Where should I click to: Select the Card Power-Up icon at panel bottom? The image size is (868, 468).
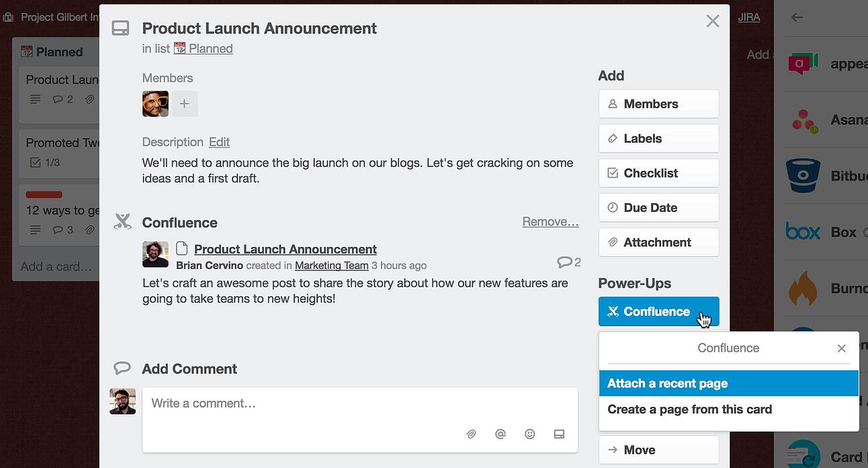tap(804, 455)
